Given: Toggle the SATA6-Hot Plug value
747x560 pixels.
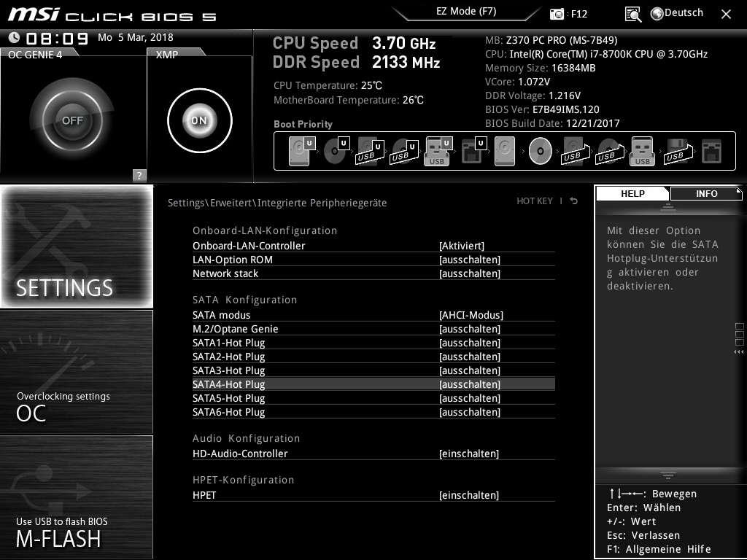Looking at the screenshot, I should click(x=469, y=411).
